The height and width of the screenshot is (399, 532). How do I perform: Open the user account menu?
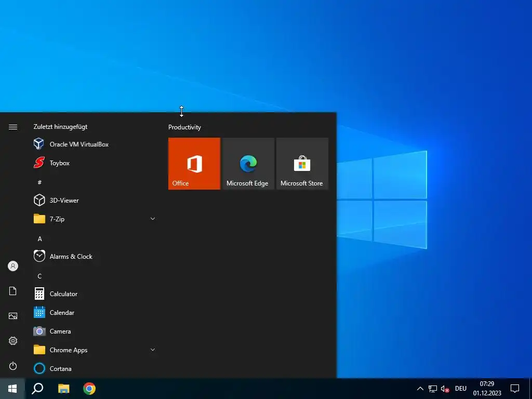(13, 266)
